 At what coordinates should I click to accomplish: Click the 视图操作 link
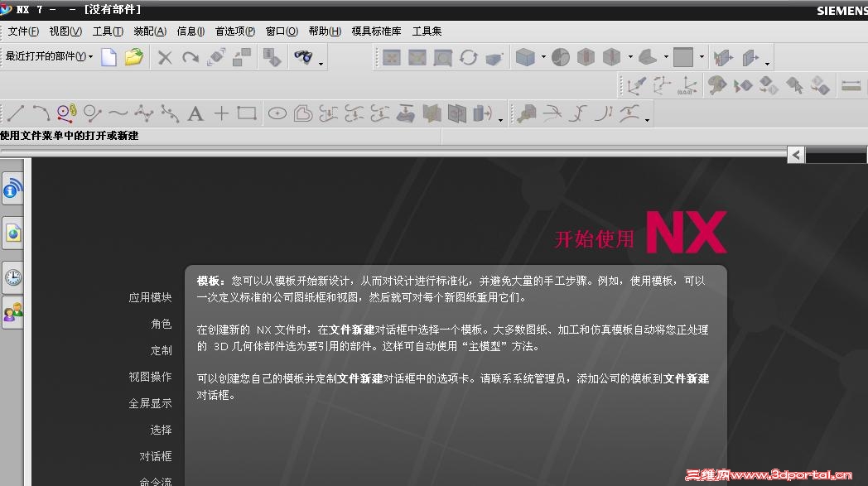tap(150, 377)
